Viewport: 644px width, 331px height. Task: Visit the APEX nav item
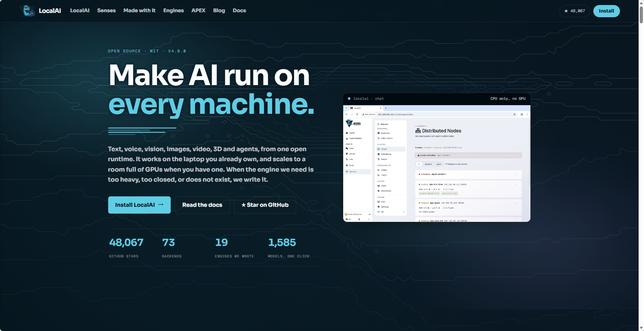(x=198, y=10)
